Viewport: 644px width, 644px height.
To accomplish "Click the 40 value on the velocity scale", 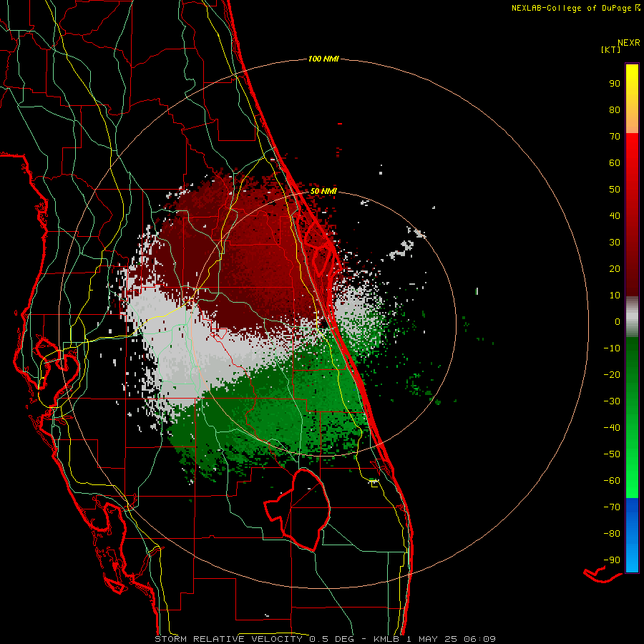I will pos(615,215).
